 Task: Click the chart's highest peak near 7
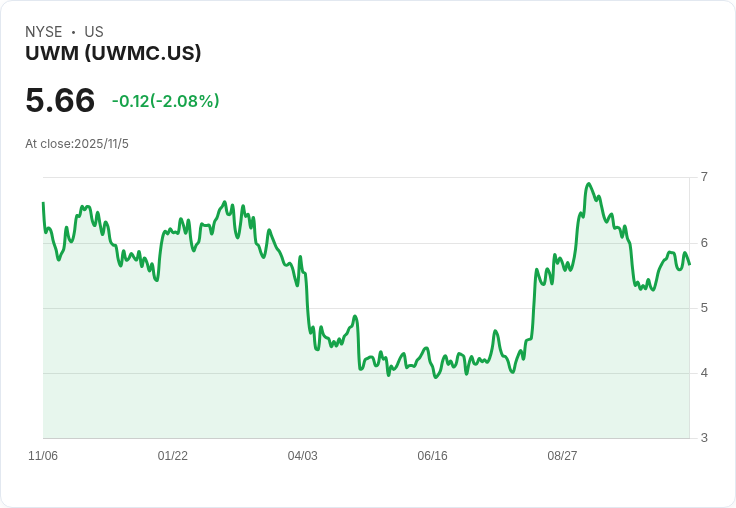tap(589, 184)
